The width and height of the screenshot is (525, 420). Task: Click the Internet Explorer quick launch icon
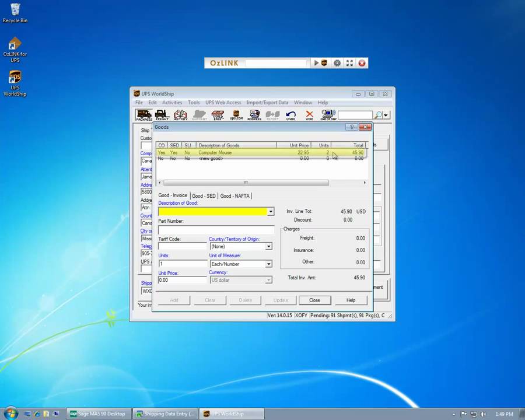click(37, 414)
